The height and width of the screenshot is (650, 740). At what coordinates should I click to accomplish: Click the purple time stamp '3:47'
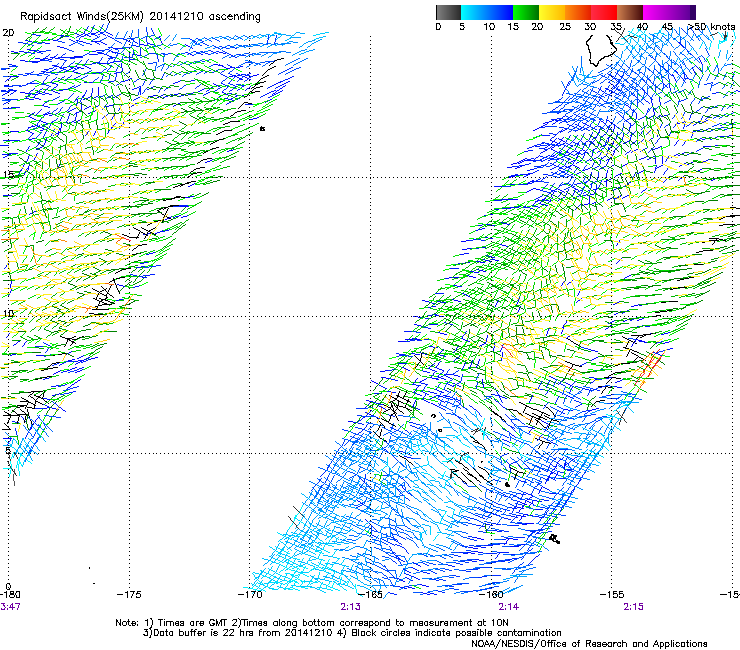[x=10, y=607]
